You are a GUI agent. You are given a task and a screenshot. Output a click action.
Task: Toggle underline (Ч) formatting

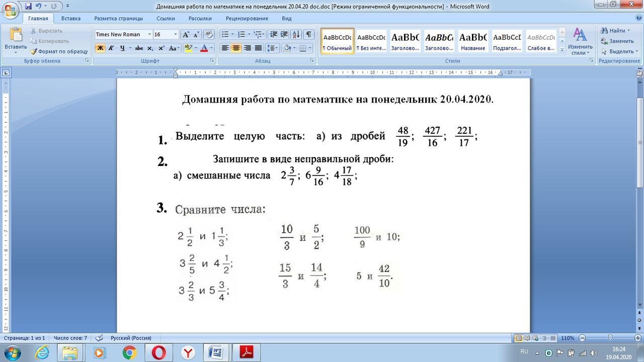[x=122, y=48]
